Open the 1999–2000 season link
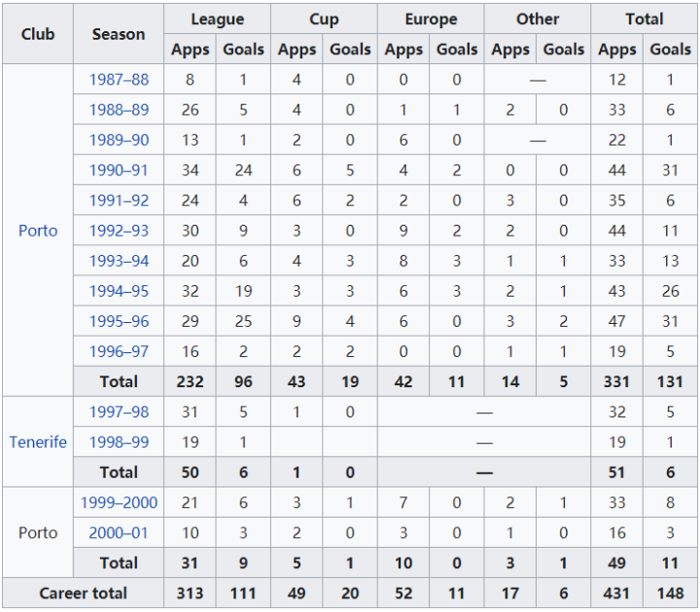Viewport: 700px width, 612px height. tap(119, 503)
